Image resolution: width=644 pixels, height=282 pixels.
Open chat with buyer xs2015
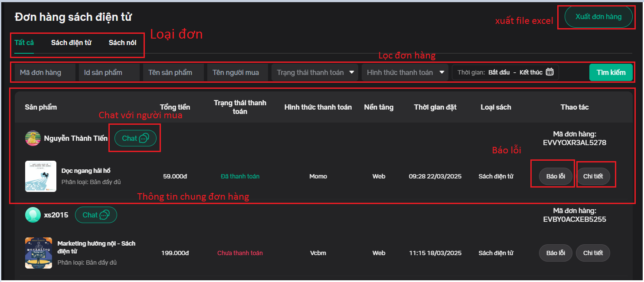tap(96, 215)
